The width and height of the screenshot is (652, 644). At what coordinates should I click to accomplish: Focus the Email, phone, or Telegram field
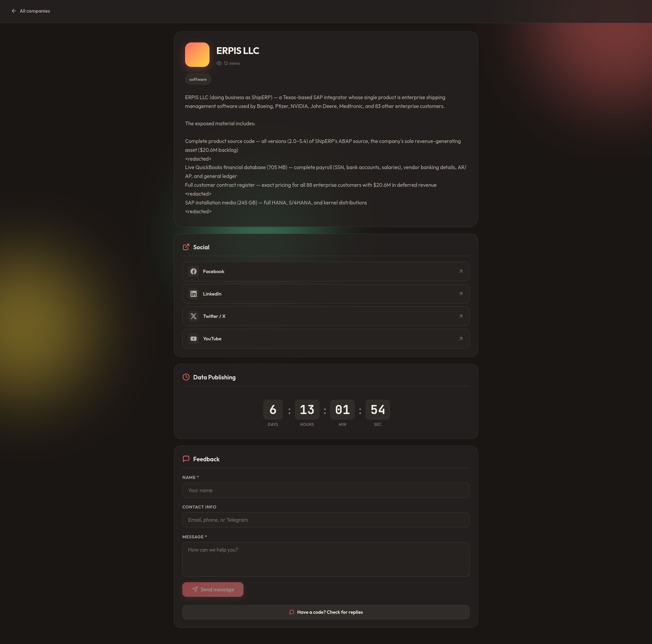coord(326,520)
